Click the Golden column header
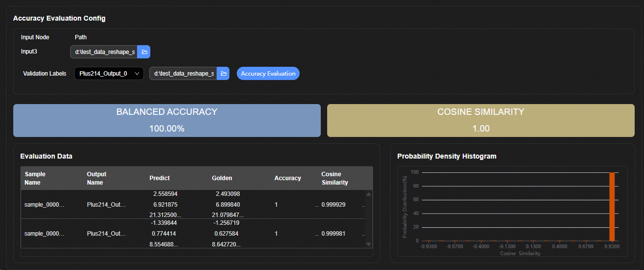 (x=222, y=178)
